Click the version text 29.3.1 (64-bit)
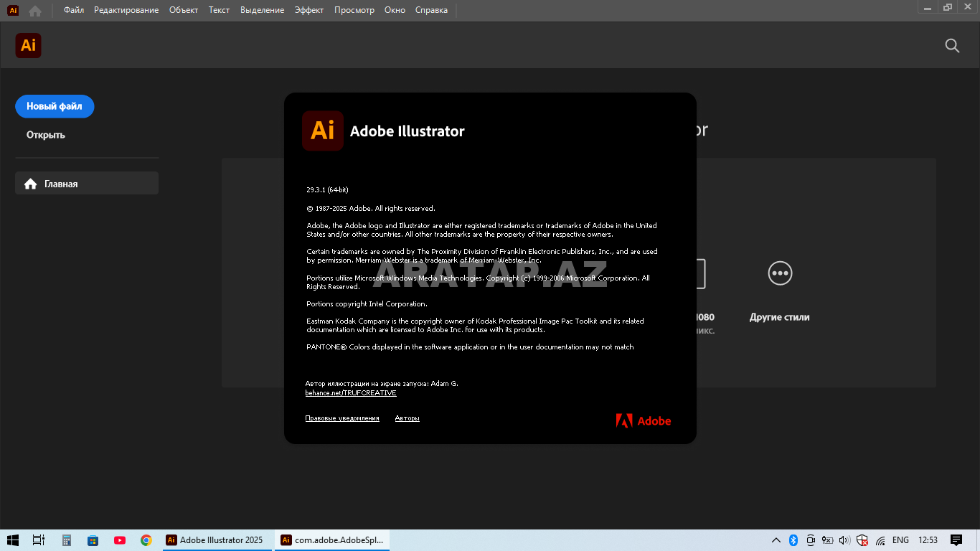The image size is (980, 551). pyautogui.click(x=327, y=190)
